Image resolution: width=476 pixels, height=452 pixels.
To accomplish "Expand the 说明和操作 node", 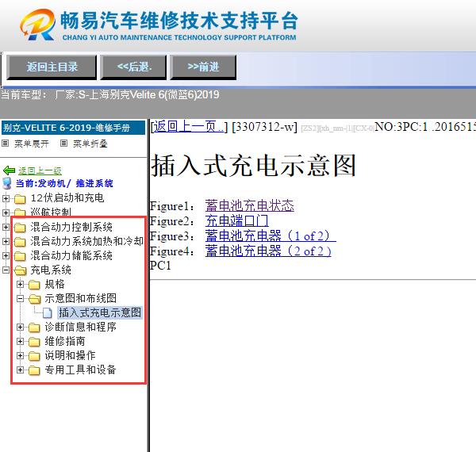I will pos(20,355).
